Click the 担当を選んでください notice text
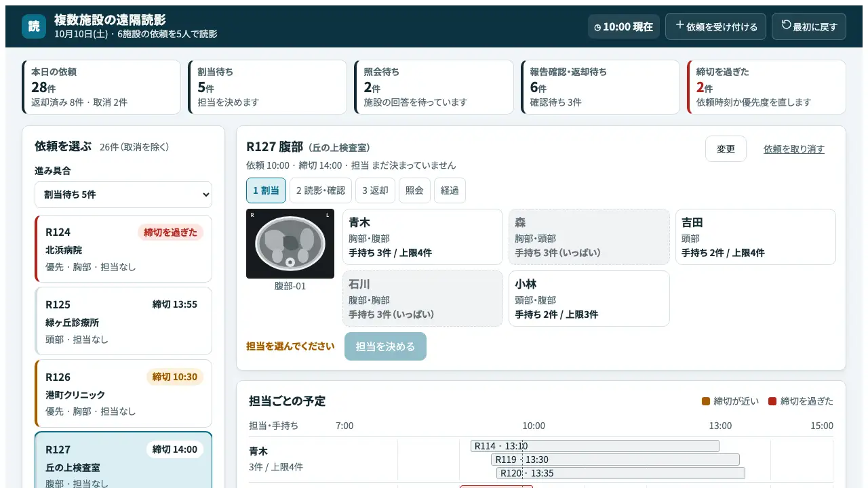 (x=290, y=346)
